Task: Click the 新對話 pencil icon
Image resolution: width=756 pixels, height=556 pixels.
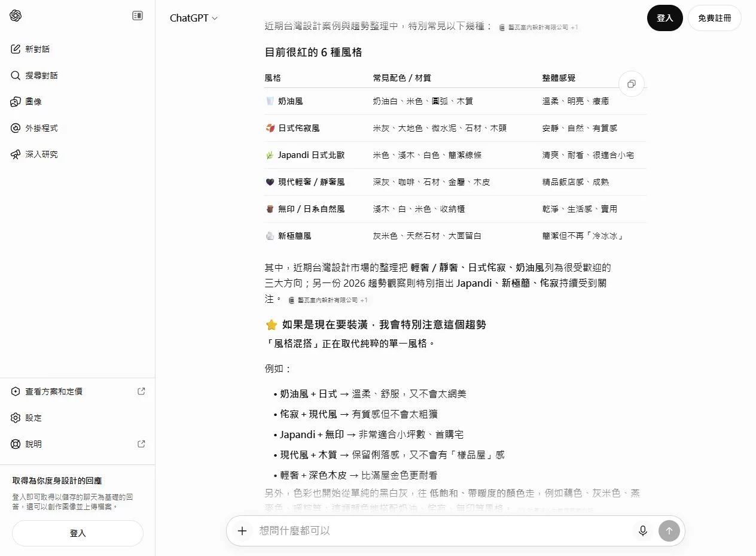Action: [16, 49]
